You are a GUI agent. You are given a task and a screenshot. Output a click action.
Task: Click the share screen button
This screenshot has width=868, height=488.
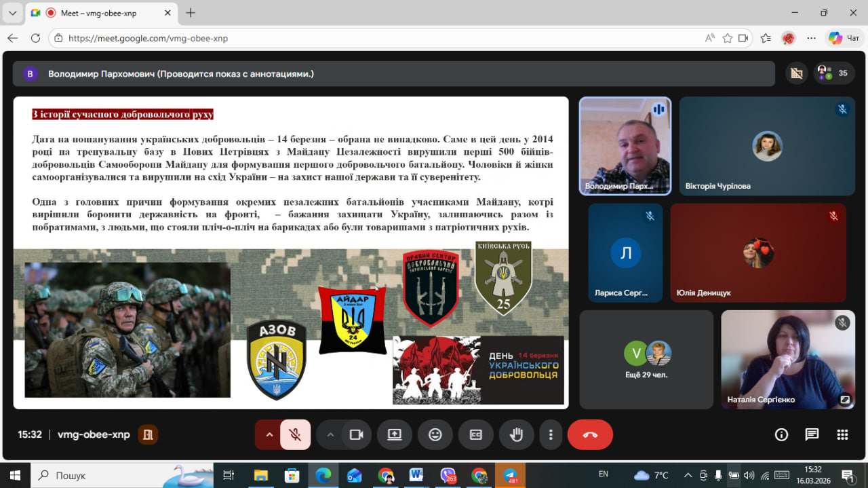point(395,435)
